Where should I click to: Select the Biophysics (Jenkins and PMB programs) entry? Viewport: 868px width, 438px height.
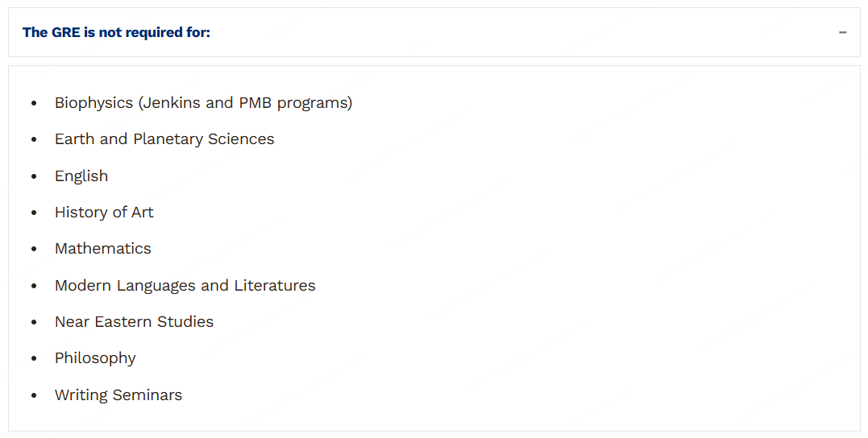[x=203, y=103]
